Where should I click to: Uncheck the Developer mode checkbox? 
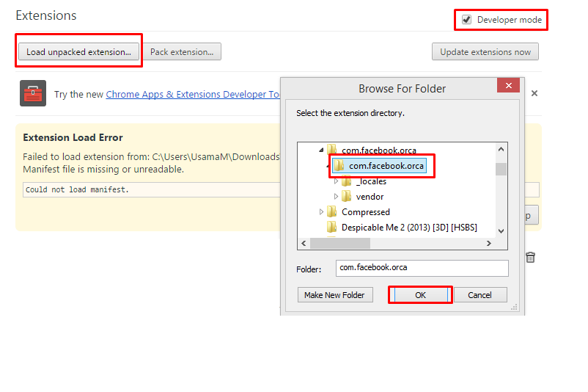466,20
